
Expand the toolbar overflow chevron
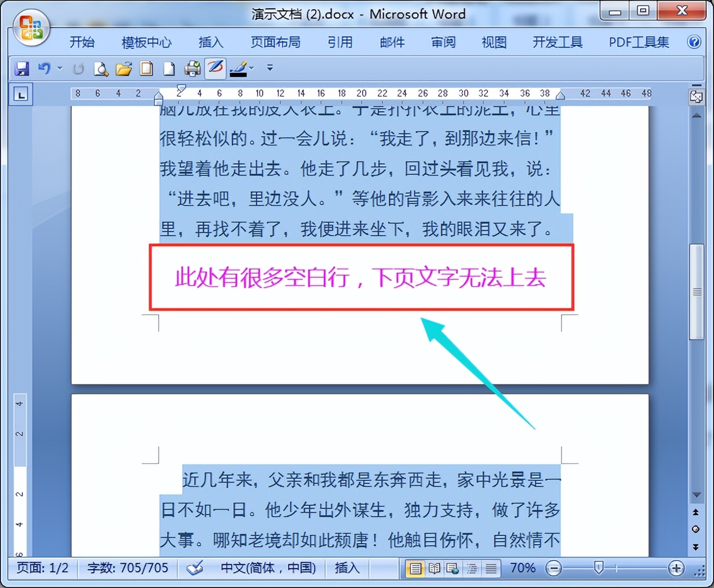tap(270, 68)
